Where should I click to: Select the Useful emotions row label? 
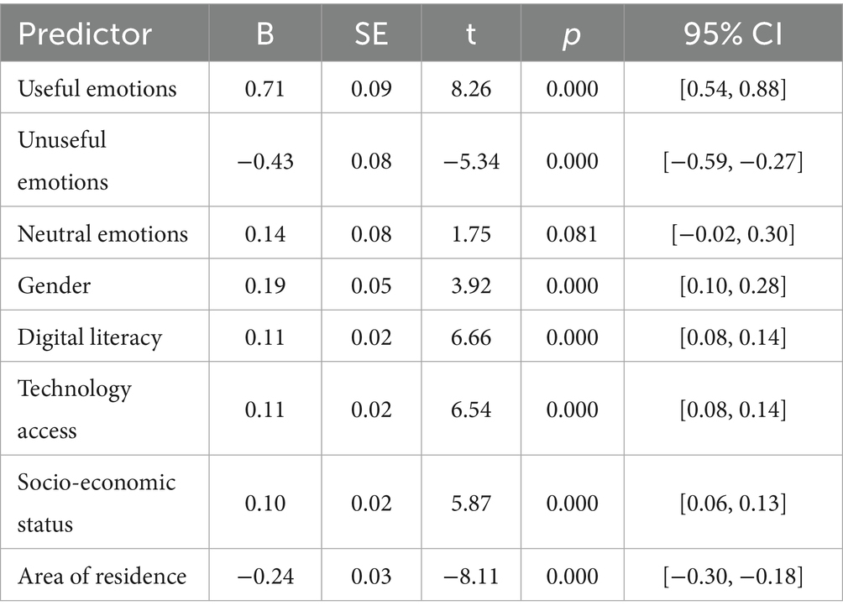point(97,87)
